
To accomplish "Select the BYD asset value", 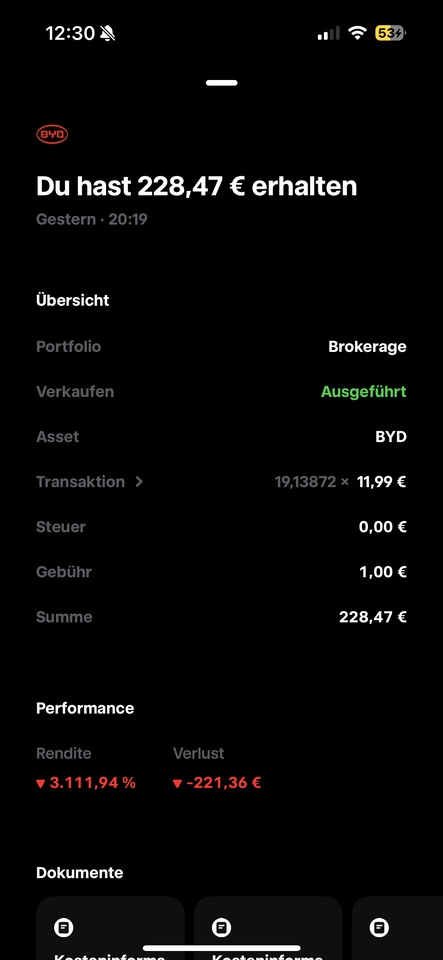I will [x=391, y=437].
